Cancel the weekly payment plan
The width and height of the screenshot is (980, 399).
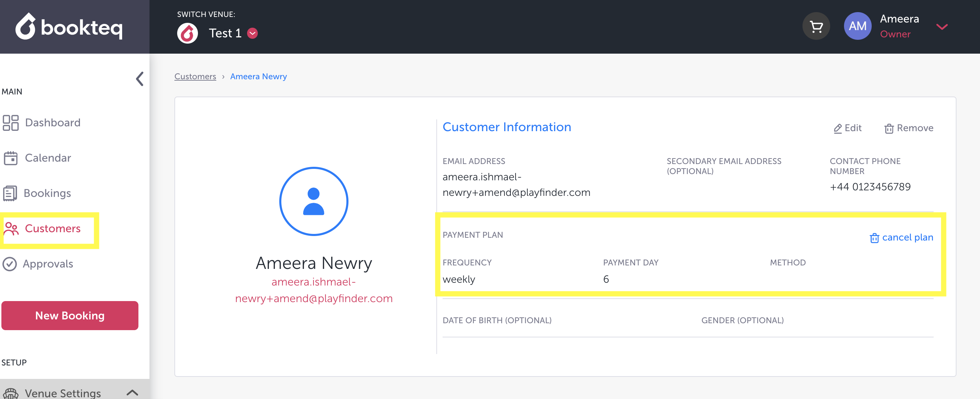click(901, 237)
